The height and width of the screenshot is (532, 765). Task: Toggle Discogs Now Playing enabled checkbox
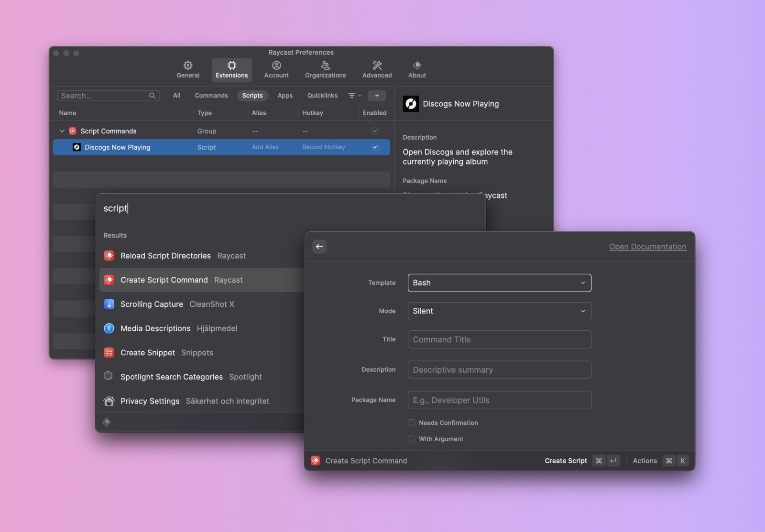375,147
